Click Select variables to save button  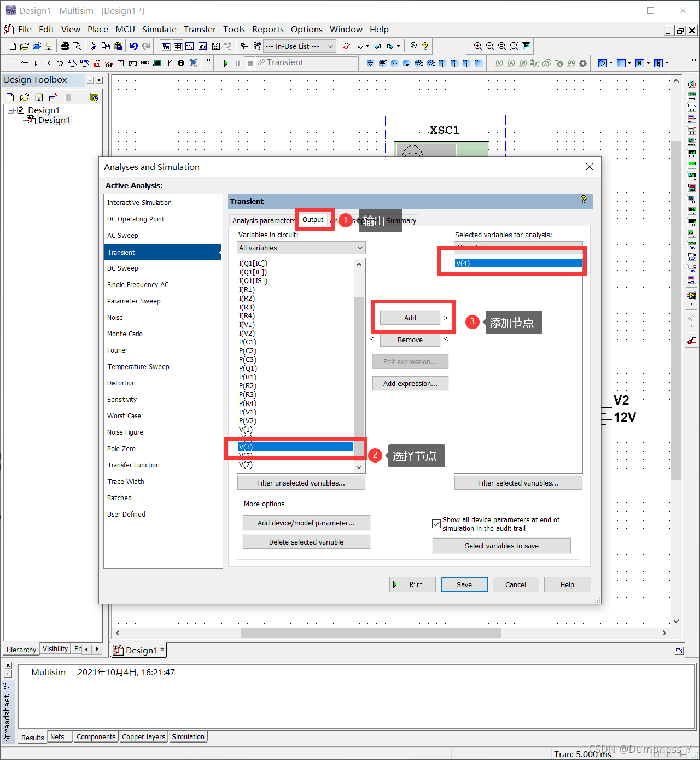501,546
